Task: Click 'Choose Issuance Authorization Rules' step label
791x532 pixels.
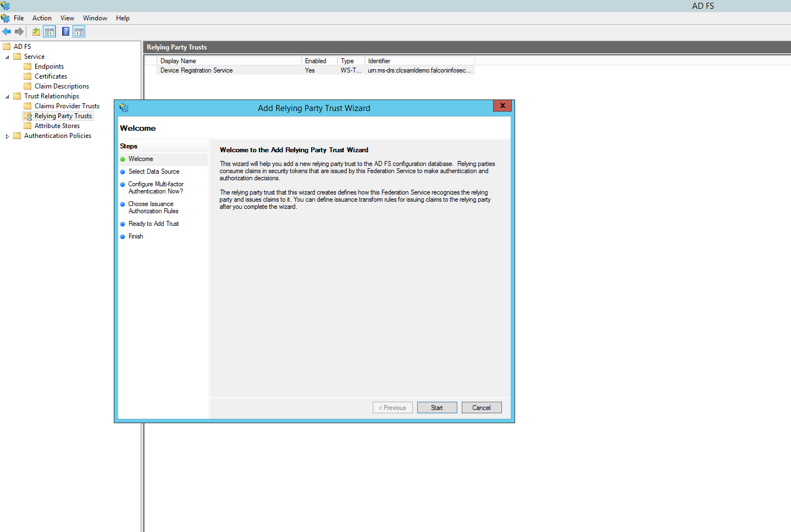Action: coord(153,208)
